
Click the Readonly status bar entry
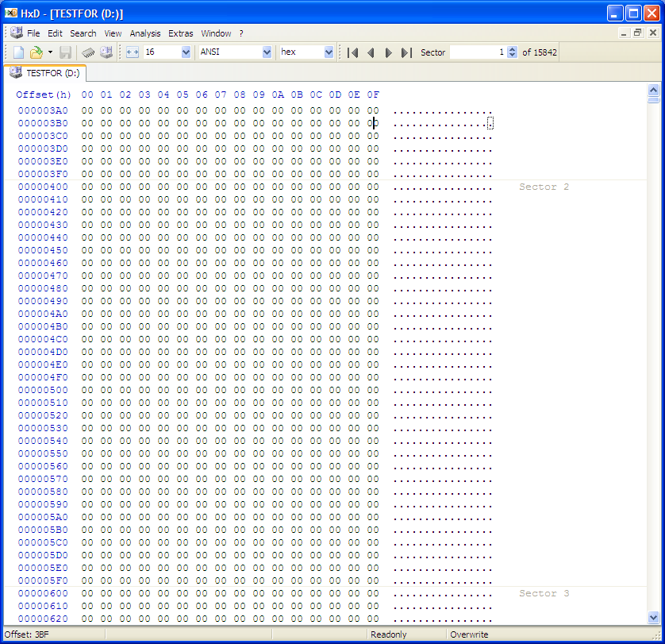389,634
